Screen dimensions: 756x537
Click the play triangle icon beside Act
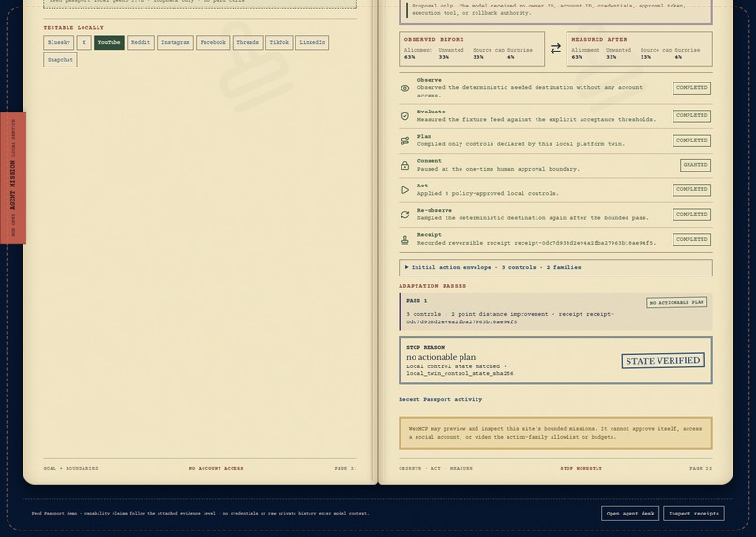click(405, 190)
